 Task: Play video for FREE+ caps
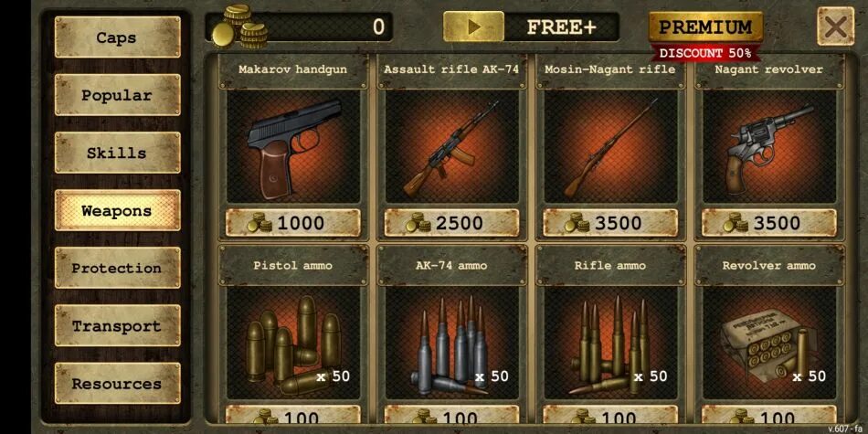tap(474, 26)
